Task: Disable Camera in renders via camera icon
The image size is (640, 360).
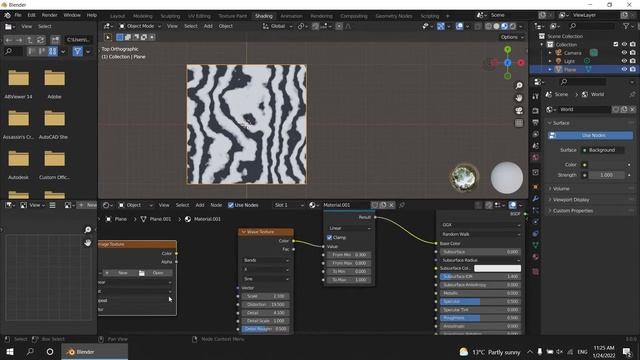Action: click(633, 53)
